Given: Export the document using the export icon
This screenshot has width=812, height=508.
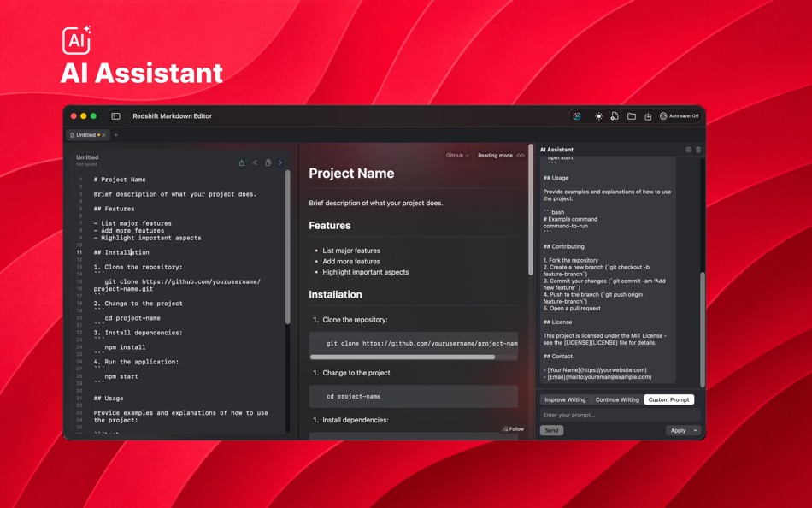Looking at the screenshot, I should (650, 115).
